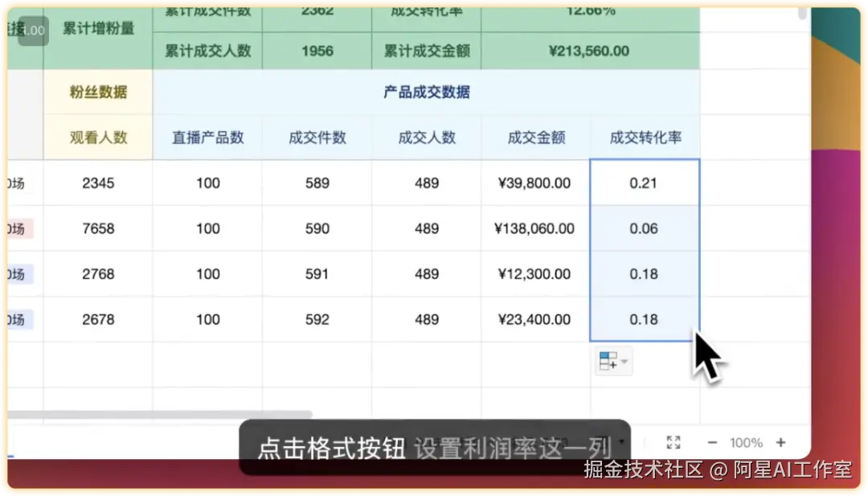Viewport: 868px width, 496px height.
Task: Click the 累计成交人数 label cell
Action: (x=207, y=51)
